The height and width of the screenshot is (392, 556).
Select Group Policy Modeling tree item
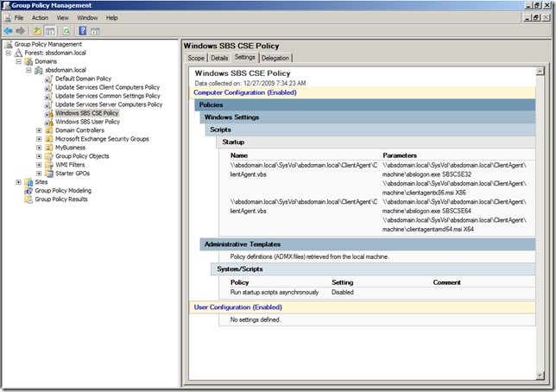click(63, 191)
